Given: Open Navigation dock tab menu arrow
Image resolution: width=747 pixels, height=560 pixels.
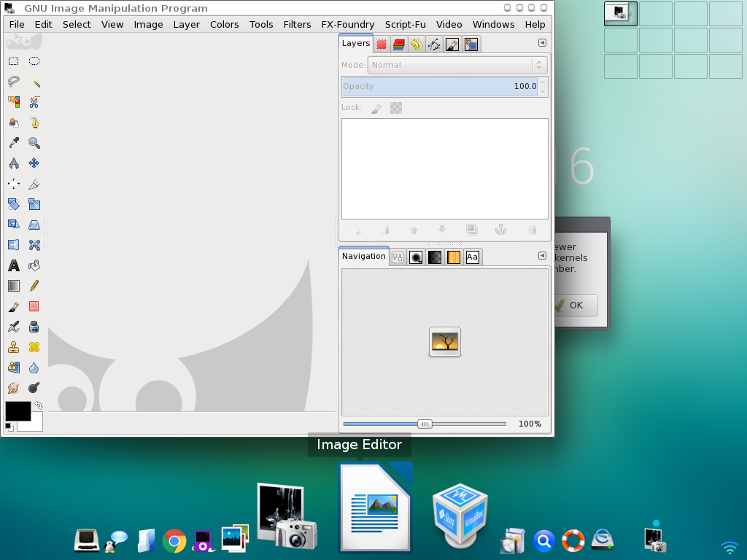Looking at the screenshot, I should pyautogui.click(x=542, y=256).
